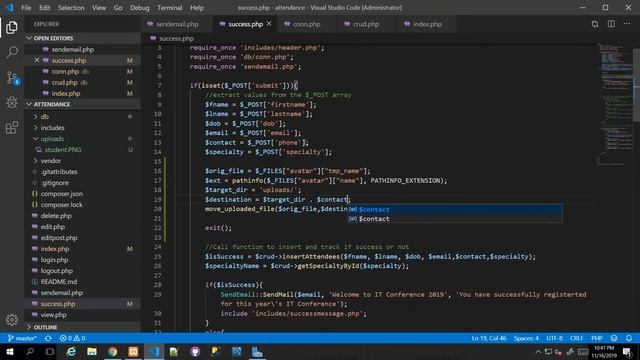The width and height of the screenshot is (640, 360).
Task: Expand the db folder
Action: [x=44, y=116]
